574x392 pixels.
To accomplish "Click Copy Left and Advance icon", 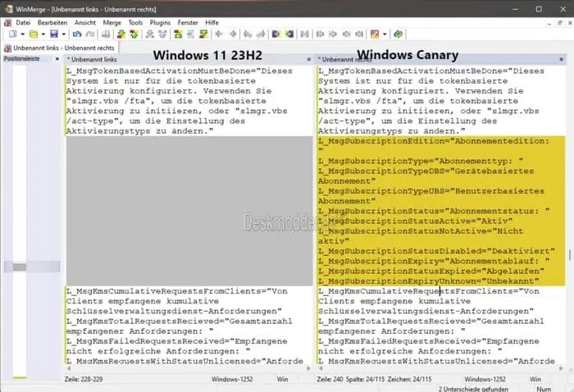I will pos(261,34).
